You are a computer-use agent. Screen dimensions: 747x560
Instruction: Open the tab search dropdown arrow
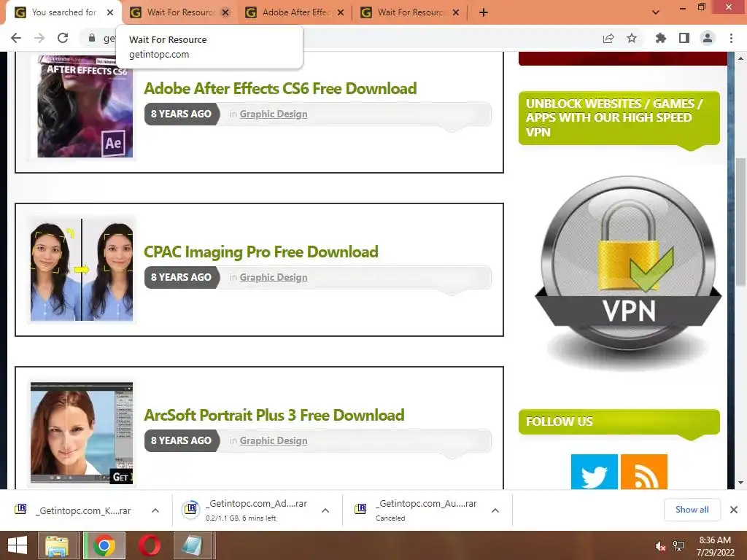[x=656, y=12]
